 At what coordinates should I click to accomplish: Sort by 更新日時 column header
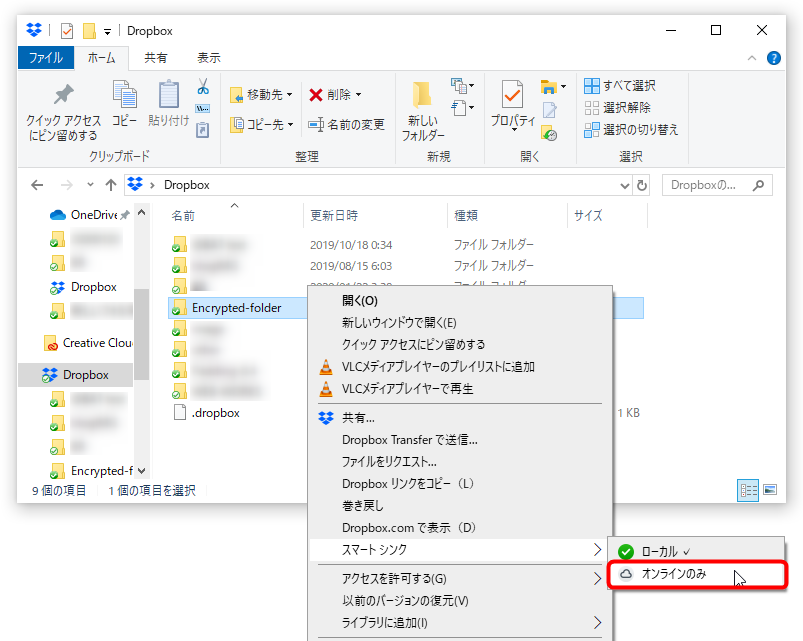click(x=375, y=216)
